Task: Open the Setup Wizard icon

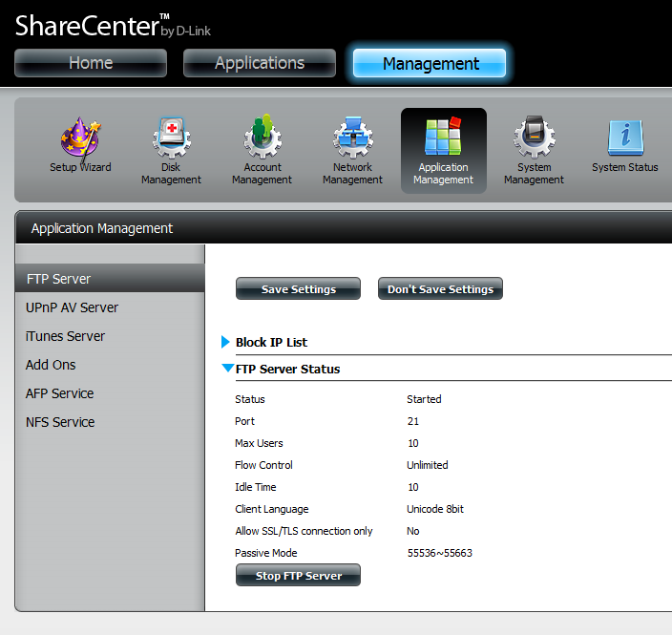Action: point(80,146)
